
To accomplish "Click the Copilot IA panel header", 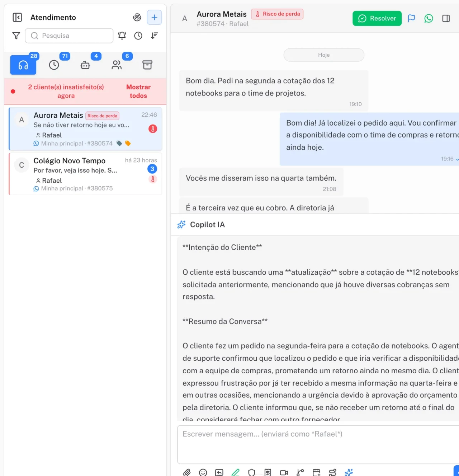I will point(314,225).
